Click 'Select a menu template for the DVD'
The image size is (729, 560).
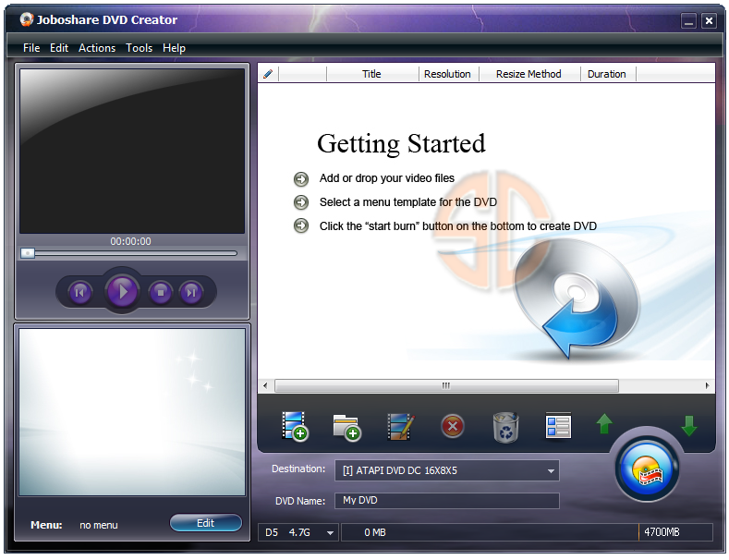(407, 202)
